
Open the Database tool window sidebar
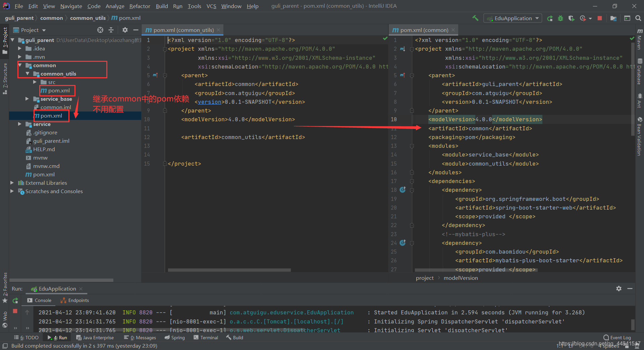640,72
